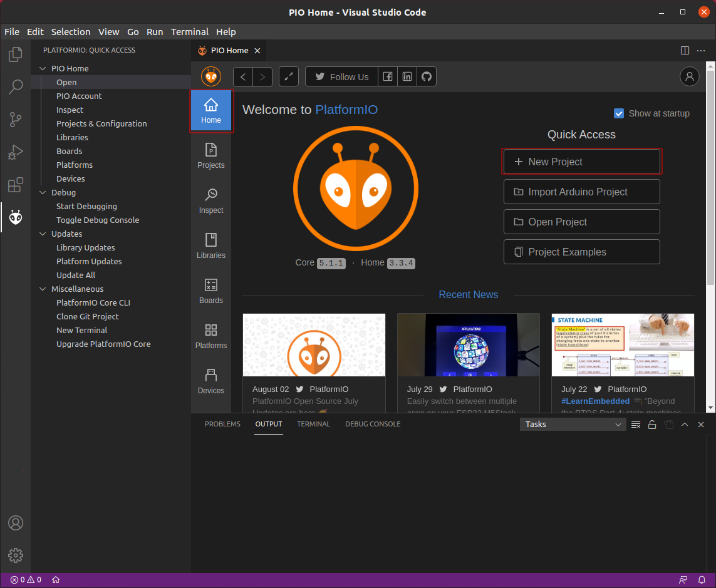Screen dimensions: 716x588
Task: Go forward in PIO Home navigation
Action: (262, 76)
